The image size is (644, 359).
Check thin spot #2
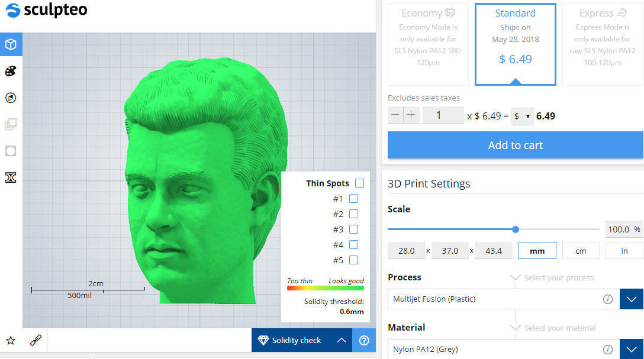pyautogui.click(x=353, y=214)
